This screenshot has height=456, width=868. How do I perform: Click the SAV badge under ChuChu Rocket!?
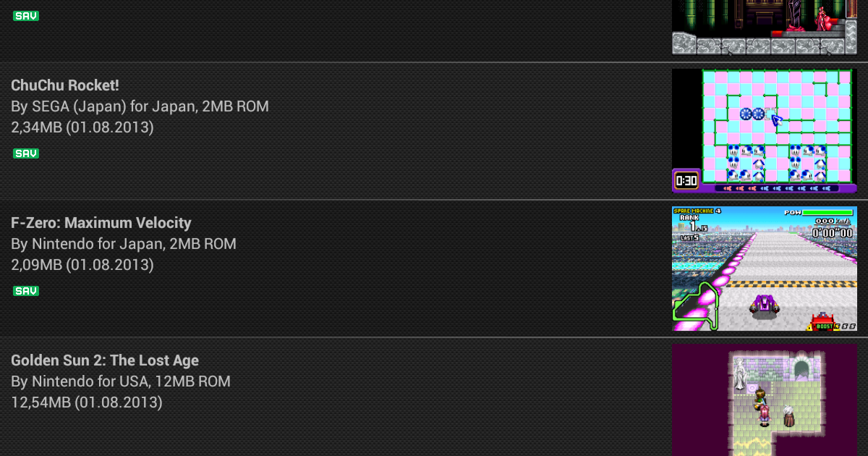click(x=26, y=153)
